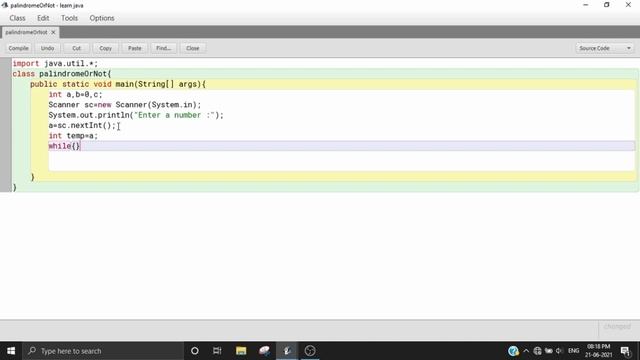Click the System.out.println code line

tap(136, 115)
